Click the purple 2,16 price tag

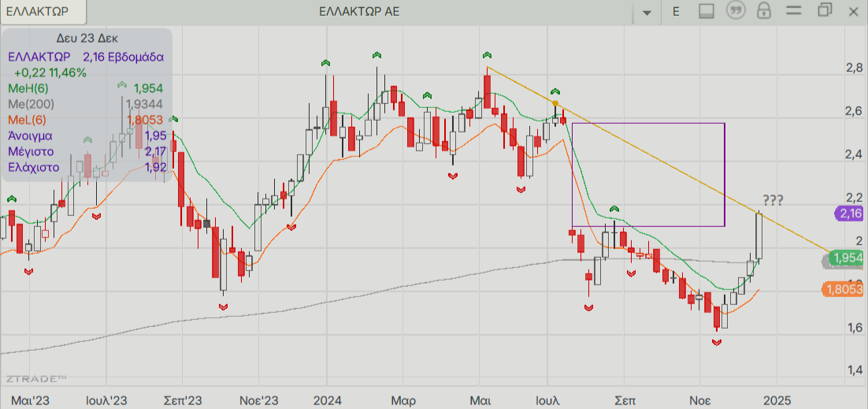click(850, 214)
